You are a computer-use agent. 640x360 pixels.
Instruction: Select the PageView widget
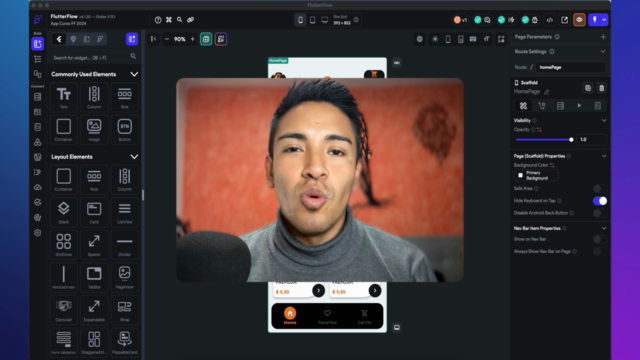pyautogui.click(x=124, y=278)
